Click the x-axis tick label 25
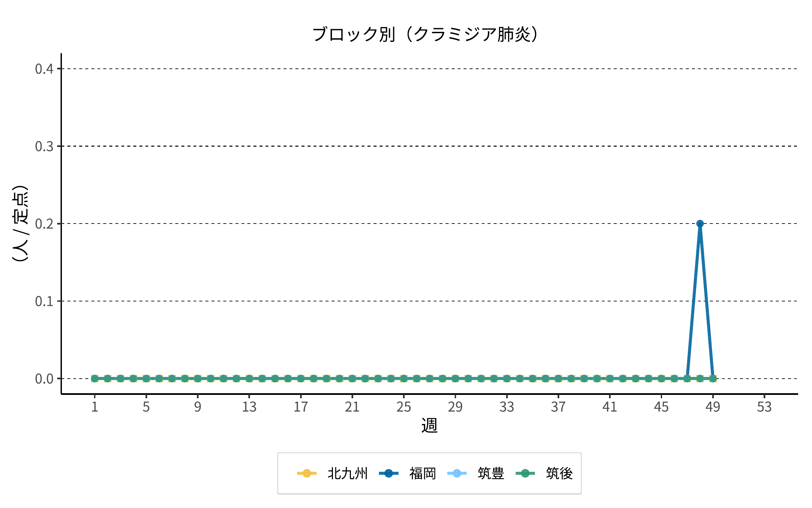Viewport: 812px width, 508px height. (x=404, y=407)
